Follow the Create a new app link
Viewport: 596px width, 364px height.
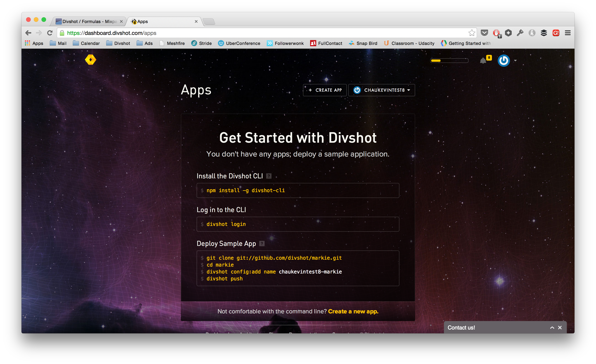pyautogui.click(x=353, y=311)
